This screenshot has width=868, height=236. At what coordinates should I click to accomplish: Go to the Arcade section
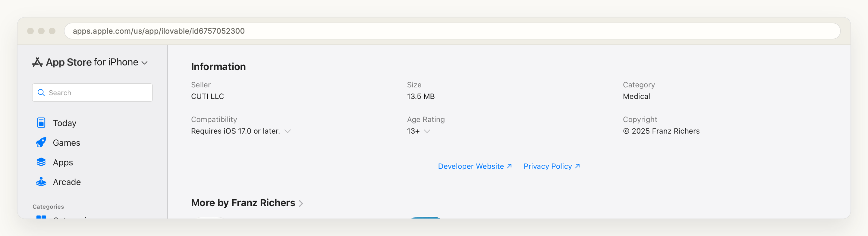67,182
